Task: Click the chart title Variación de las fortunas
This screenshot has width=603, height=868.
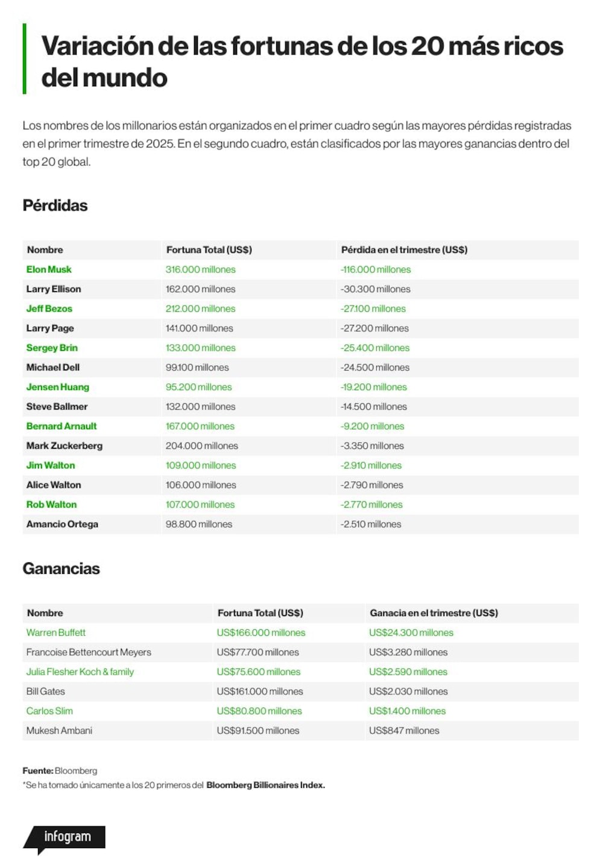Action: click(302, 61)
